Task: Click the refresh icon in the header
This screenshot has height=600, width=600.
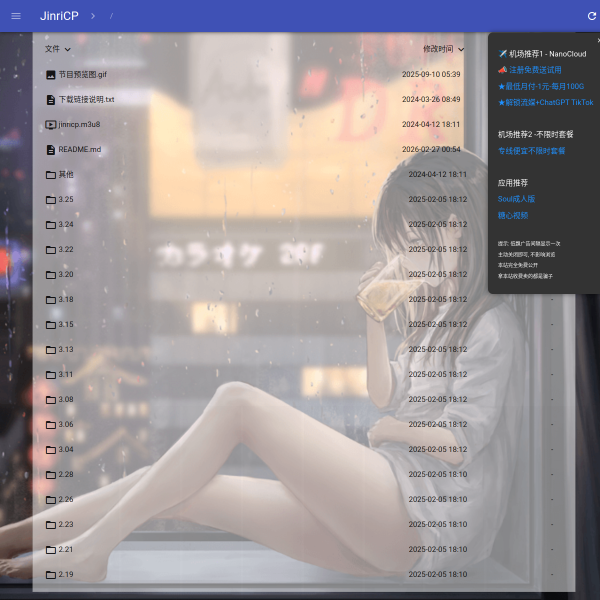Action: 592,16
